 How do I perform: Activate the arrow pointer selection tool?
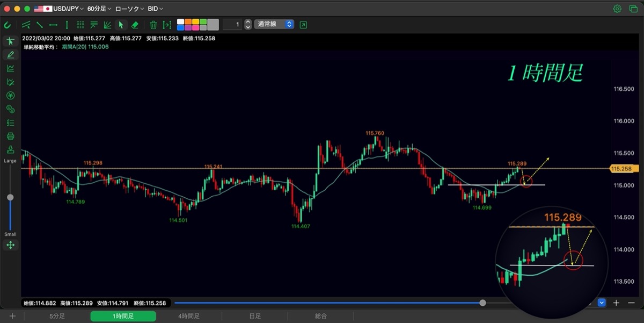pyautogui.click(x=121, y=25)
